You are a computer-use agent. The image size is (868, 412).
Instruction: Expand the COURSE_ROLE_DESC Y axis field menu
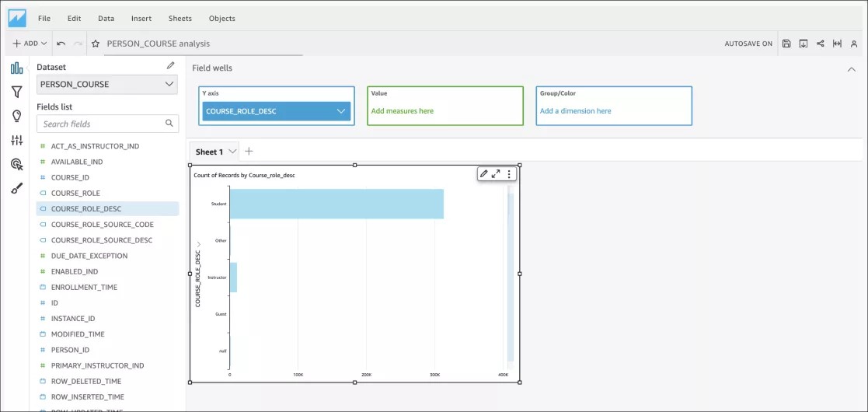tap(340, 111)
